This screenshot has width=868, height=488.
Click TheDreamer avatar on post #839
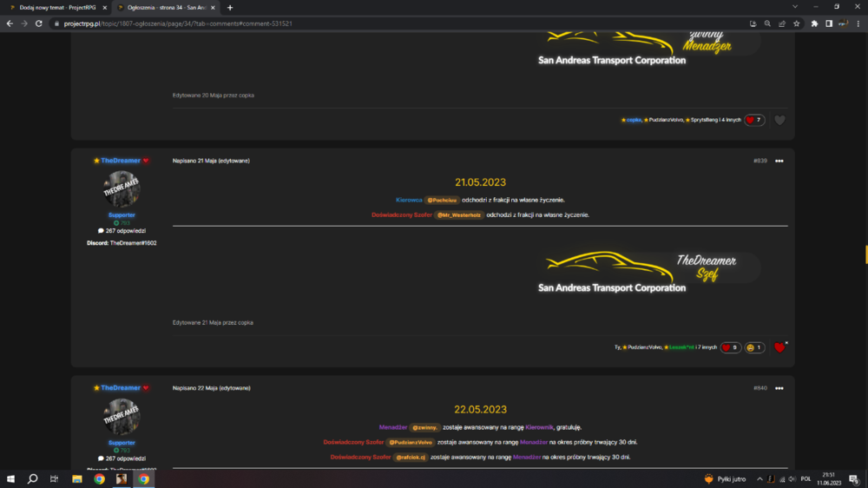pyautogui.click(x=122, y=189)
